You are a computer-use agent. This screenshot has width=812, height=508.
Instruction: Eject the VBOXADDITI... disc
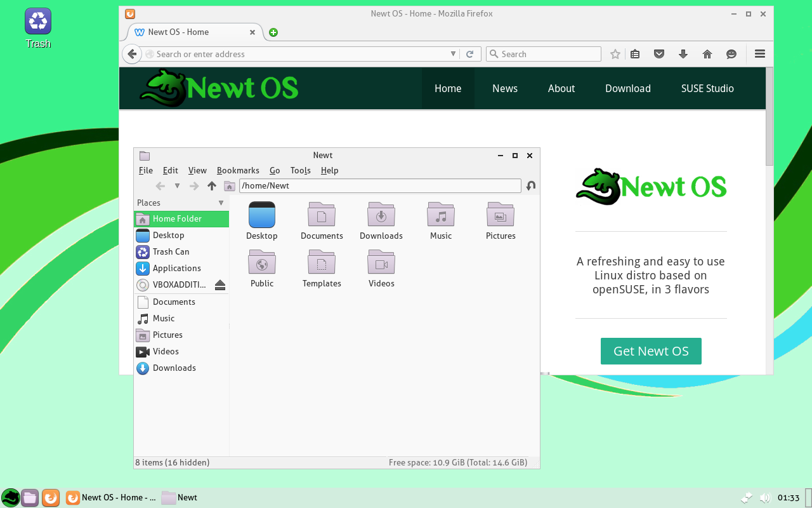tap(220, 285)
